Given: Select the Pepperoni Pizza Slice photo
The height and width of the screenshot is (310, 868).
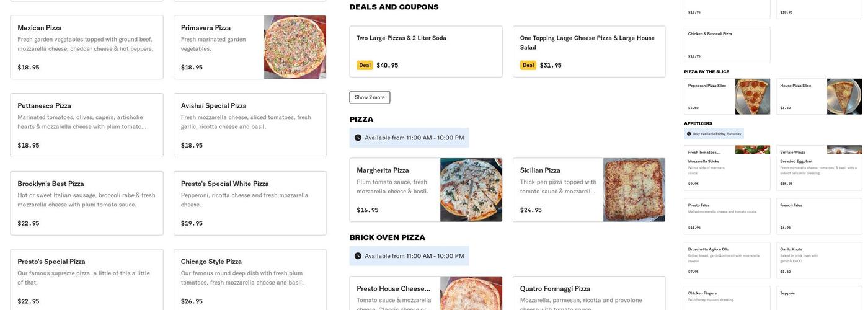Looking at the screenshot, I should point(752,97).
